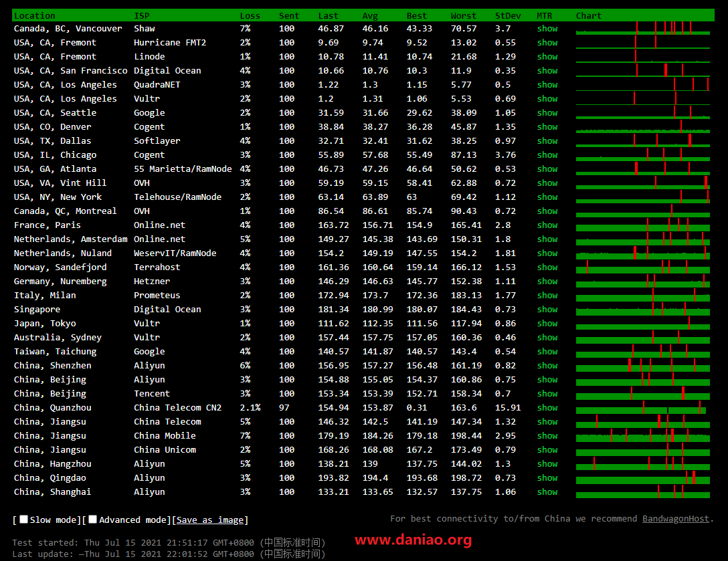Open the BandwagonHost recommendation link
This screenshot has width=728, height=561.
point(676,518)
